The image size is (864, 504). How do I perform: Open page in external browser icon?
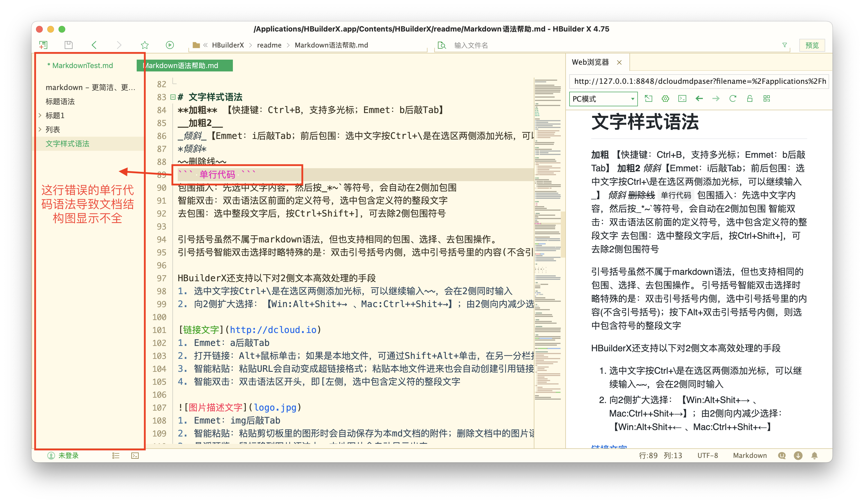tap(648, 99)
